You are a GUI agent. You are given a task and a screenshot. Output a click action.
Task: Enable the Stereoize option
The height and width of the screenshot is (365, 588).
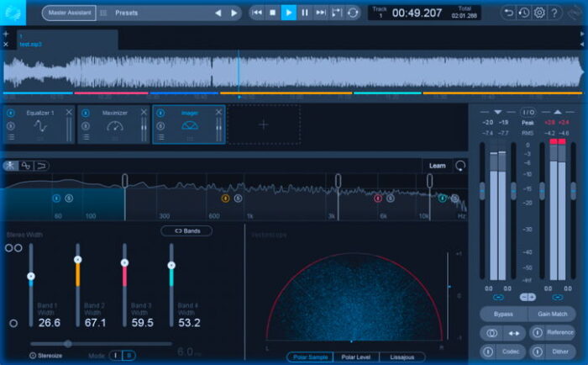pyautogui.click(x=33, y=356)
